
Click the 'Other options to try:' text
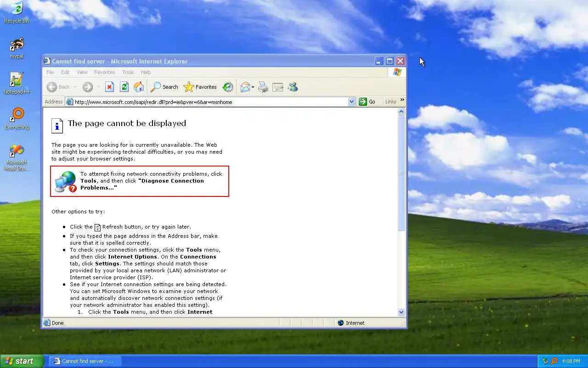[x=78, y=212]
